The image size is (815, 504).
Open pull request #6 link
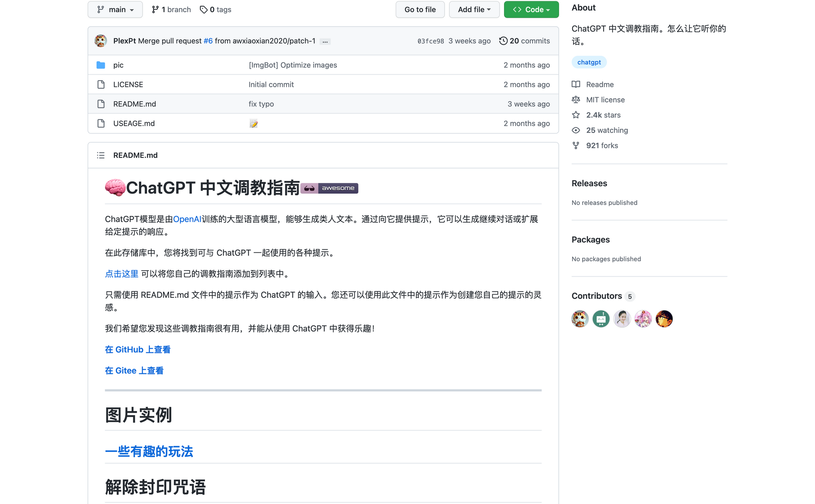pos(208,41)
